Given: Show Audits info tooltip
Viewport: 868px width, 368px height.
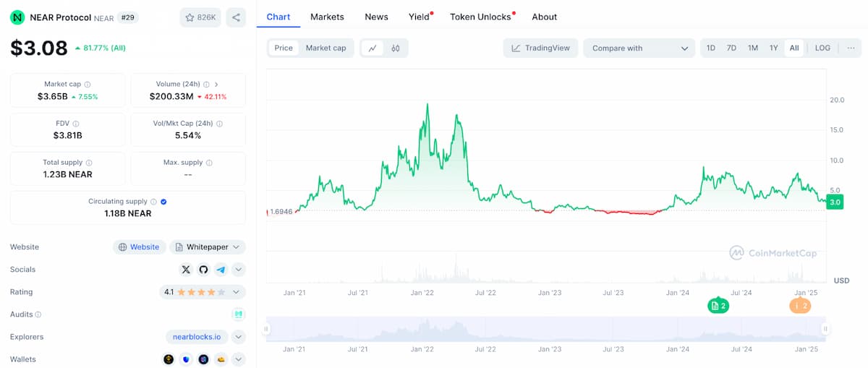Looking at the screenshot, I should tap(38, 314).
